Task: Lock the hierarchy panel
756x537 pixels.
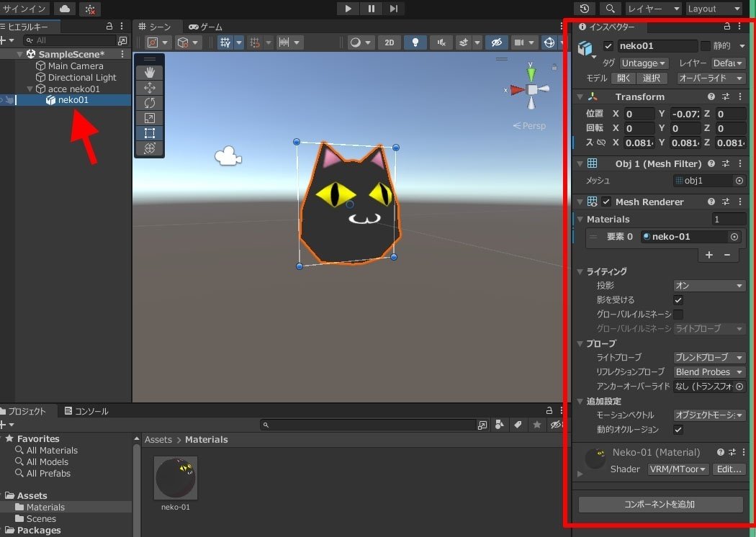Action: [109, 26]
